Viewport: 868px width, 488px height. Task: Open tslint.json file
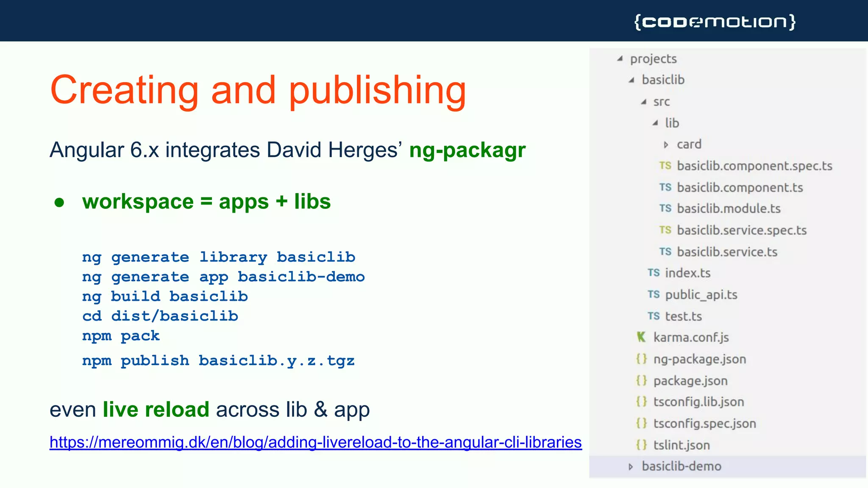click(x=682, y=445)
